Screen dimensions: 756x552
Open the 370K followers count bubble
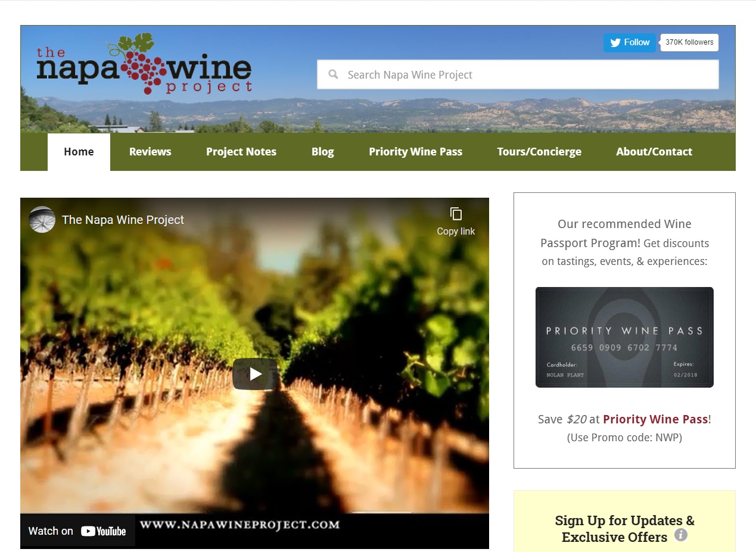(x=689, y=42)
